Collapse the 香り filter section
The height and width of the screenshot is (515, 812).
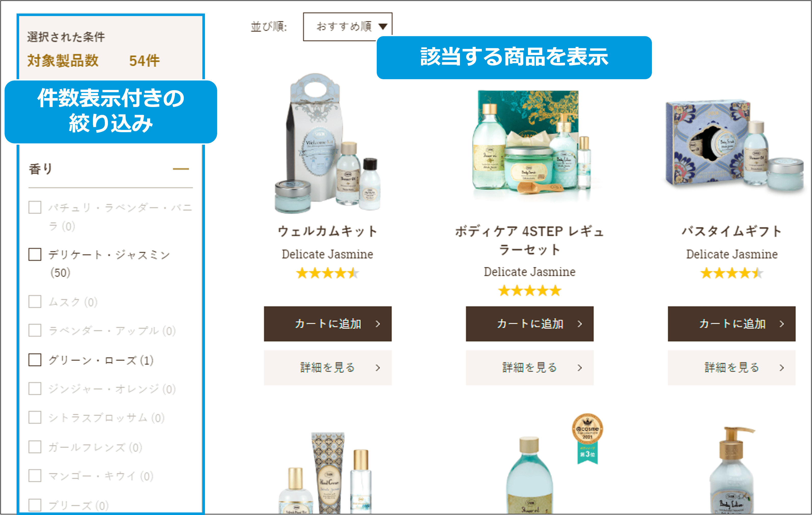(181, 169)
